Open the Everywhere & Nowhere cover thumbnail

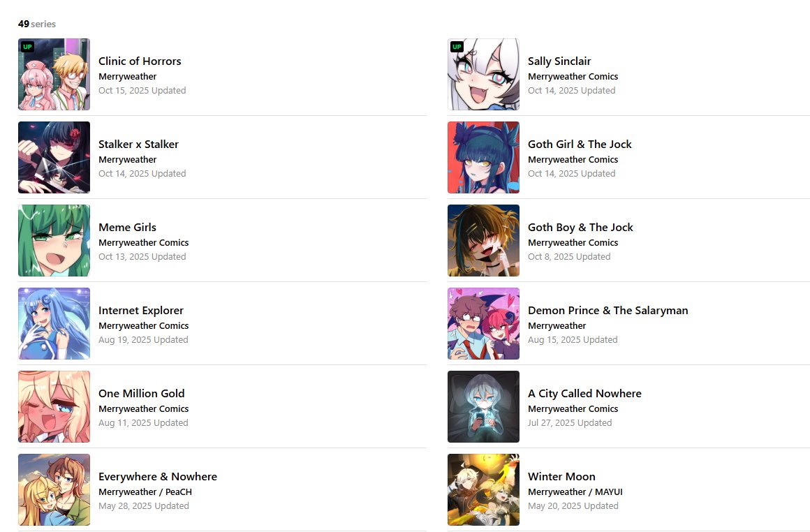(x=54, y=489)
